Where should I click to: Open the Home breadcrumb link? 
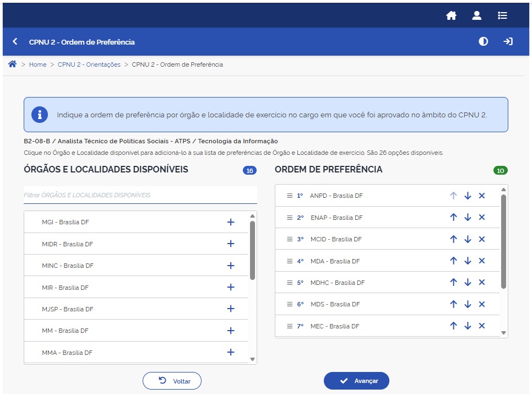tap(37, 64)
